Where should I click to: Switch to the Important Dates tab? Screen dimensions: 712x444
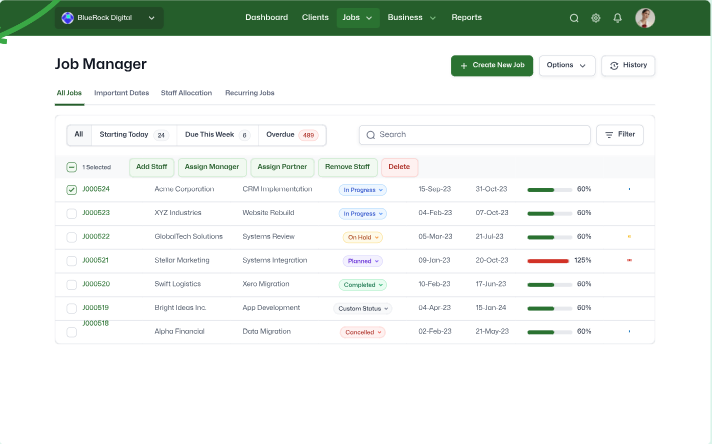(121, 93)
